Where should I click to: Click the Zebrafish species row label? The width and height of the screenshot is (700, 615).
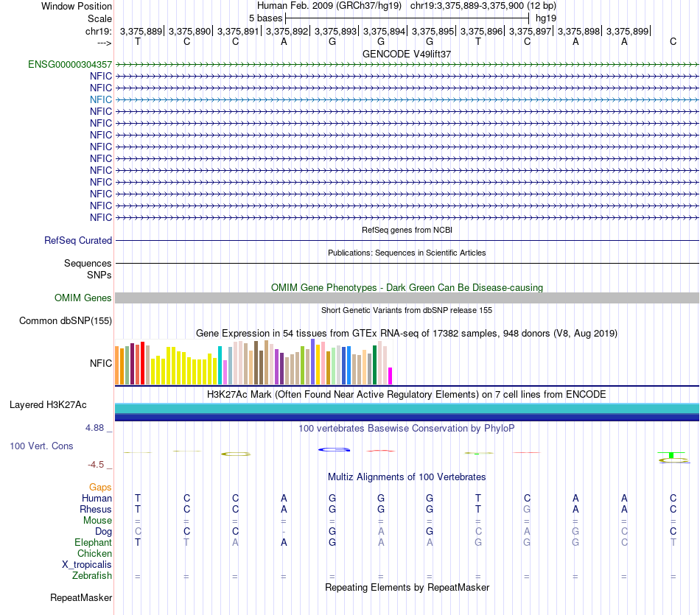92,576
